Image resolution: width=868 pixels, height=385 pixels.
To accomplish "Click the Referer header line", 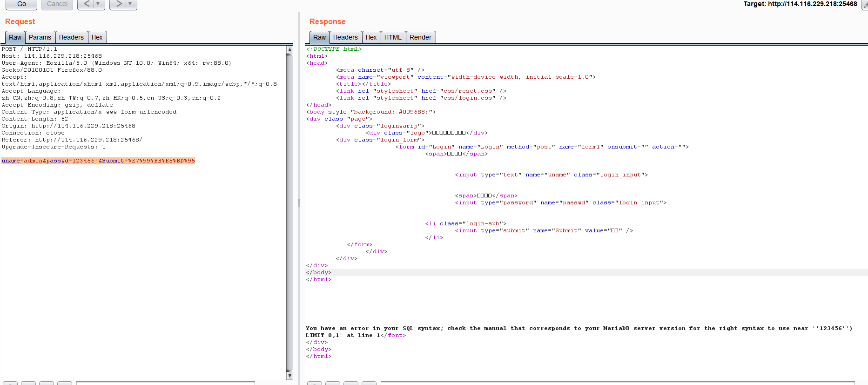I will (72, 140).
